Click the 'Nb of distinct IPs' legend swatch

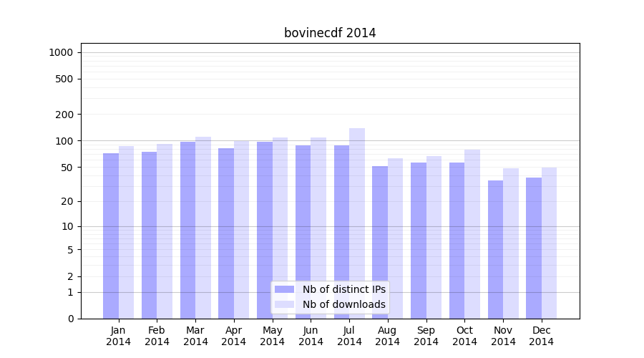tap(284, 289)
